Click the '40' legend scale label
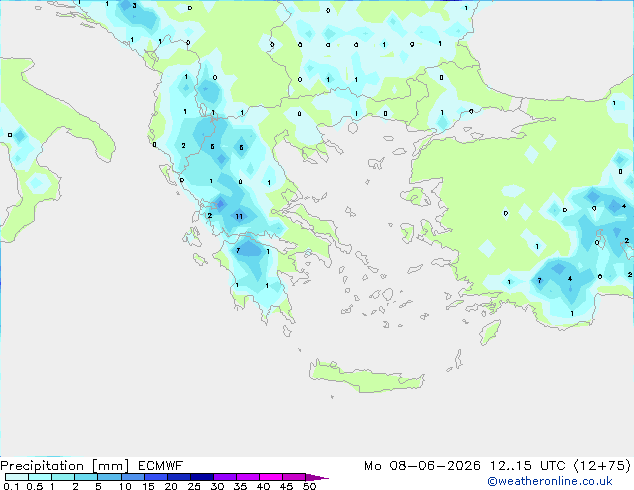 (x=263, y=486)
